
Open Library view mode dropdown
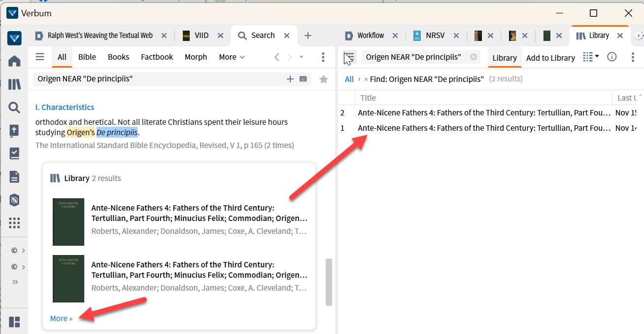pos(591,57)
